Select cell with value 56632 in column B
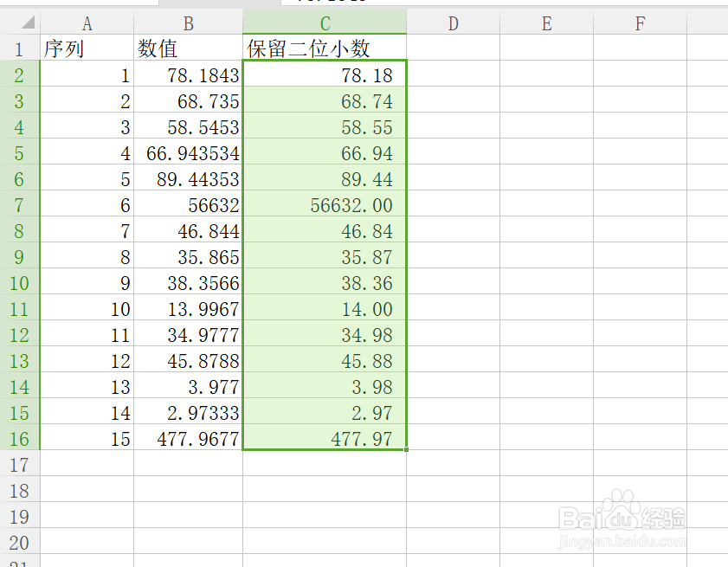Image resolution: width=728 pixels, height=567 pixels. (x=188, y=203)
